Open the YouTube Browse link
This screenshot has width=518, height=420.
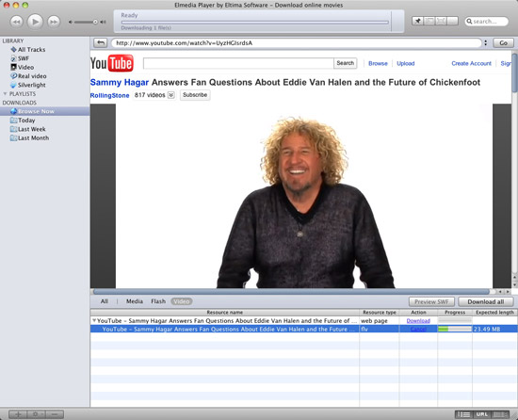pyautogui.click(x=378, y=63)
